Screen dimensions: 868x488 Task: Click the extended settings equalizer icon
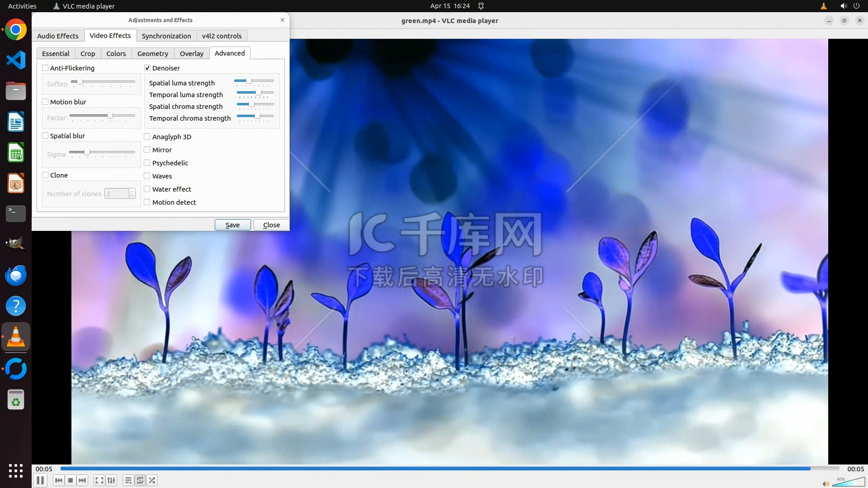pyautogui.click(x=111, y=480)
